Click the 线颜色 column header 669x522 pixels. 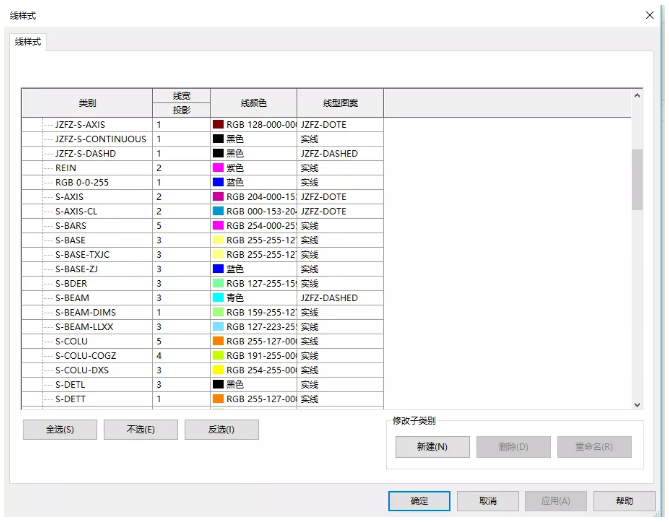tap(253, 103)
